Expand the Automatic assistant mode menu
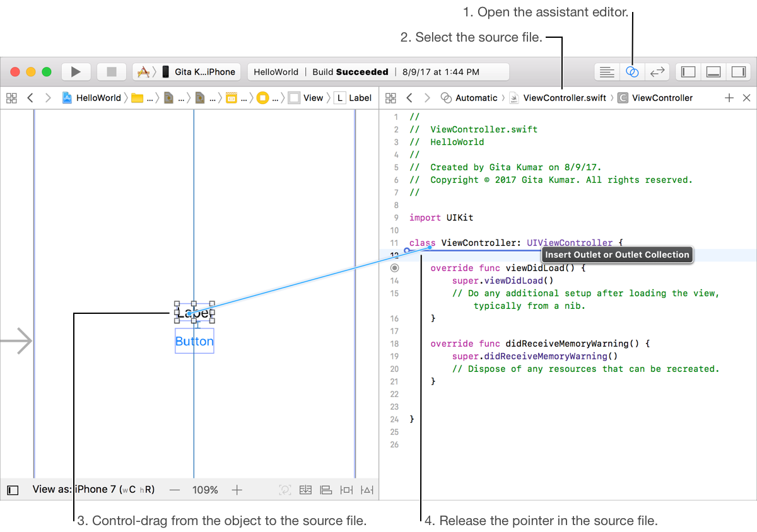757x532 pixels. [470, 98]
